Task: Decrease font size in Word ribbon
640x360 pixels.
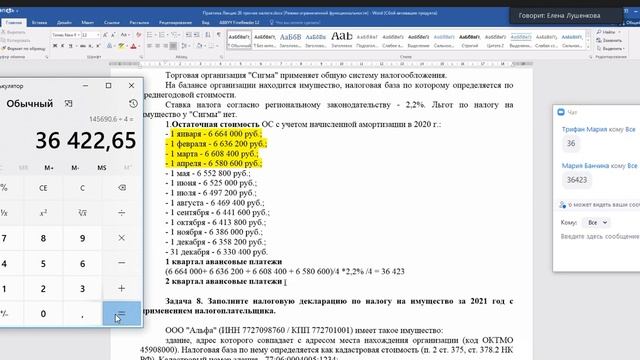Action: [113, 35]
